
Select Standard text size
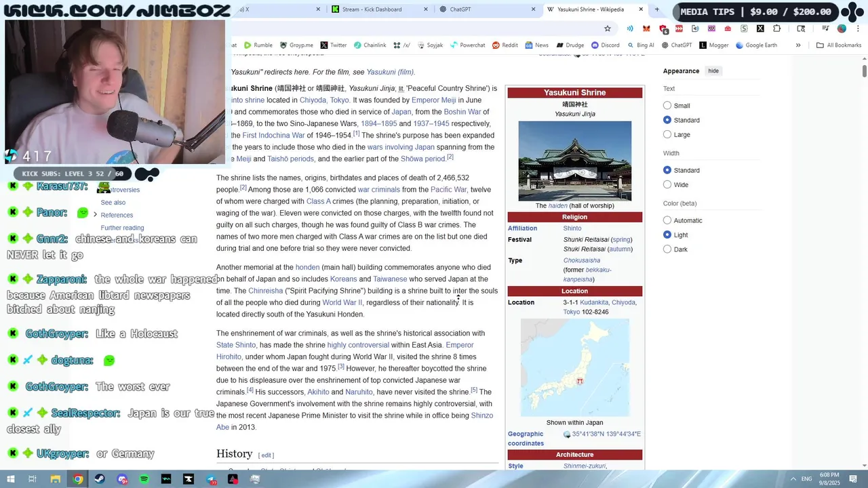tap(667, 120)
